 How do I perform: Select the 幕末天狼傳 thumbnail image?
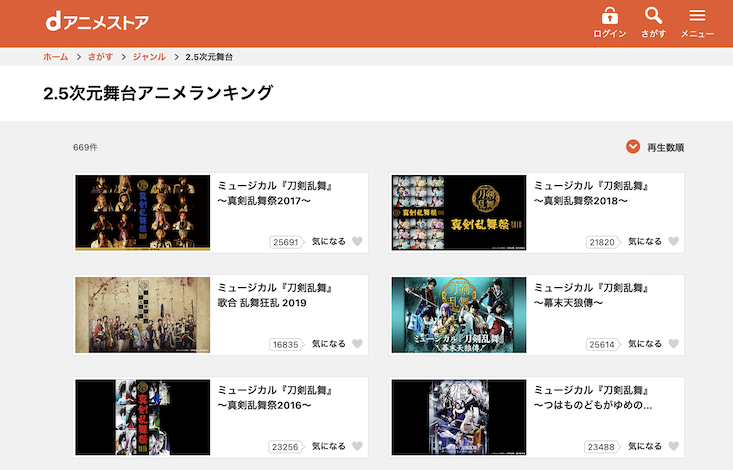459,315
